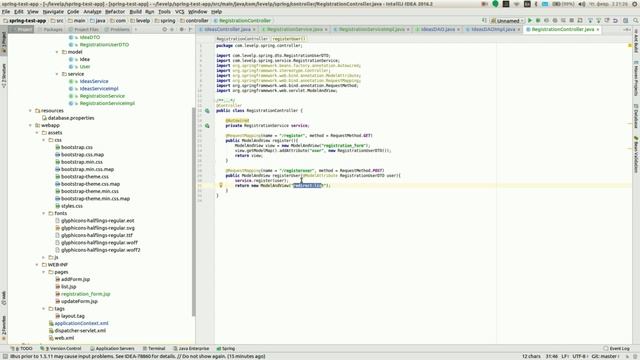The image size is (640, 360).
Task: Click the hide Project panel icon
Action: [x=190, y=29]
